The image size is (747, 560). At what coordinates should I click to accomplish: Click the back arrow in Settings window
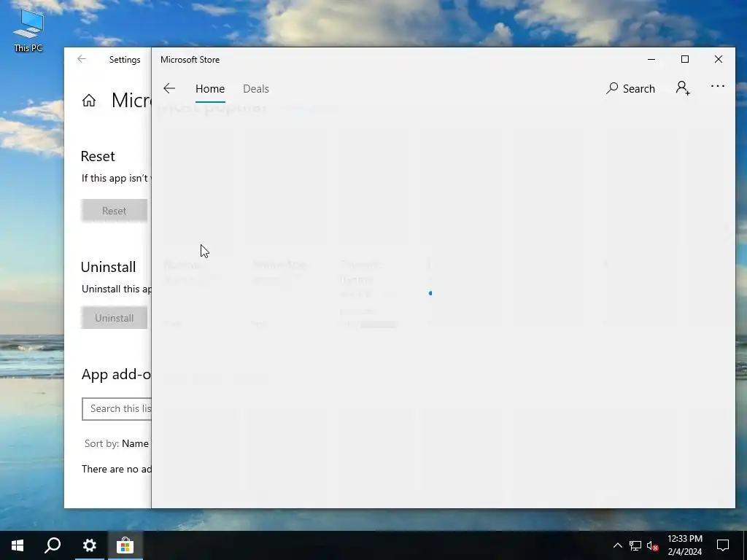tap(82, 59)
